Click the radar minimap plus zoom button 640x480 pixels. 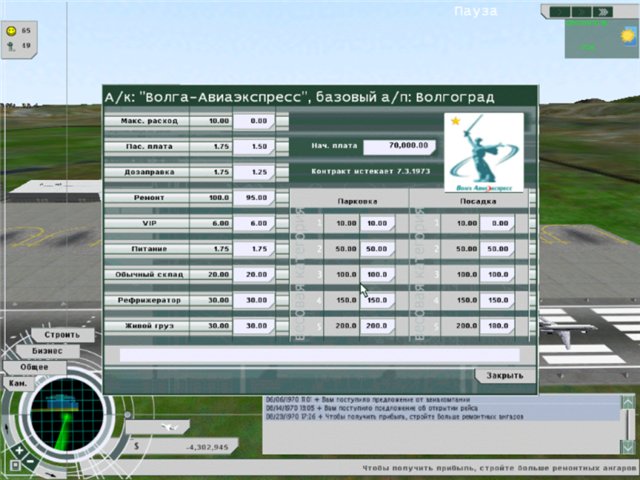click(x=17, y=448)
